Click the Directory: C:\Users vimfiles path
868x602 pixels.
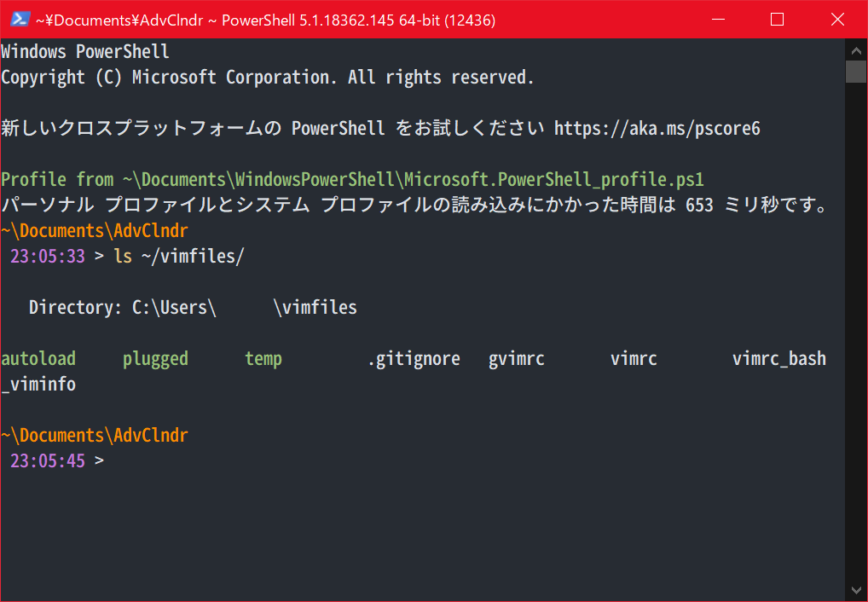click(x=192, y=307)
